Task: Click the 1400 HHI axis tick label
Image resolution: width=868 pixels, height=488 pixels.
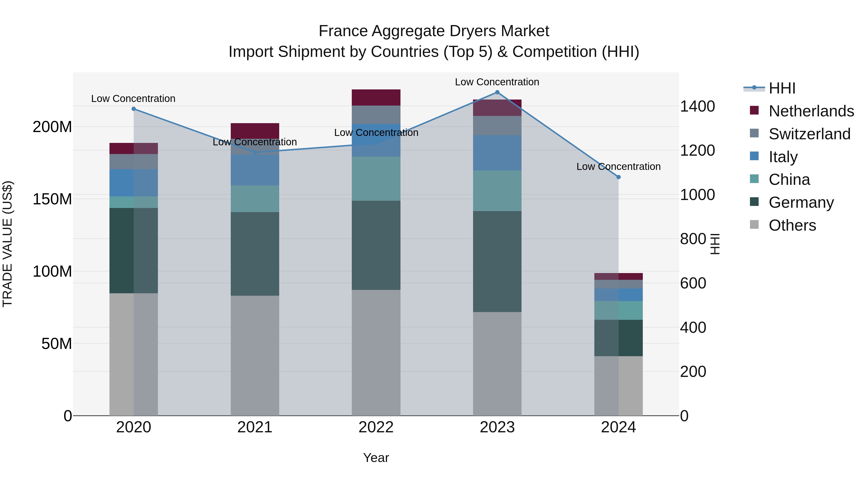Action: [698, 107]
